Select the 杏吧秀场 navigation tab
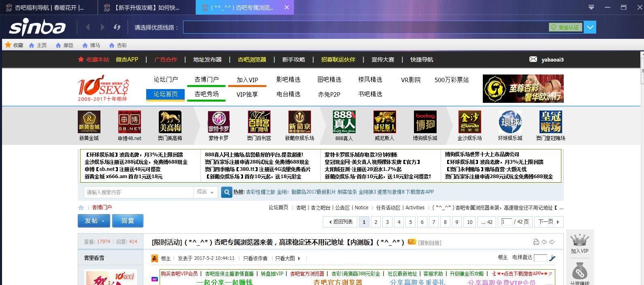This screenshot has height=285, width=644. pyautogui.click(x=207, y=94)
